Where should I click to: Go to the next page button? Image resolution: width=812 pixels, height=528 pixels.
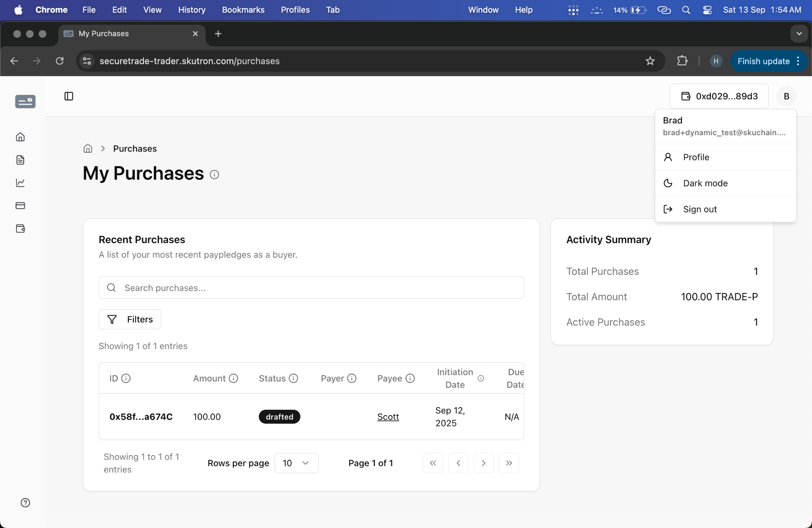pyautogui.click(x=484, y=463)
